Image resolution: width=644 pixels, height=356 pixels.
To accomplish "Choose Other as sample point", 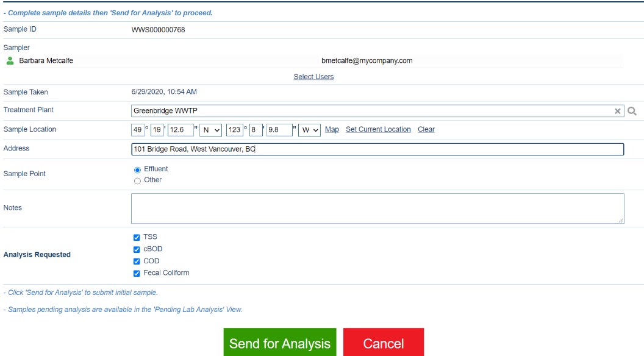I will [x=137, y=180].
